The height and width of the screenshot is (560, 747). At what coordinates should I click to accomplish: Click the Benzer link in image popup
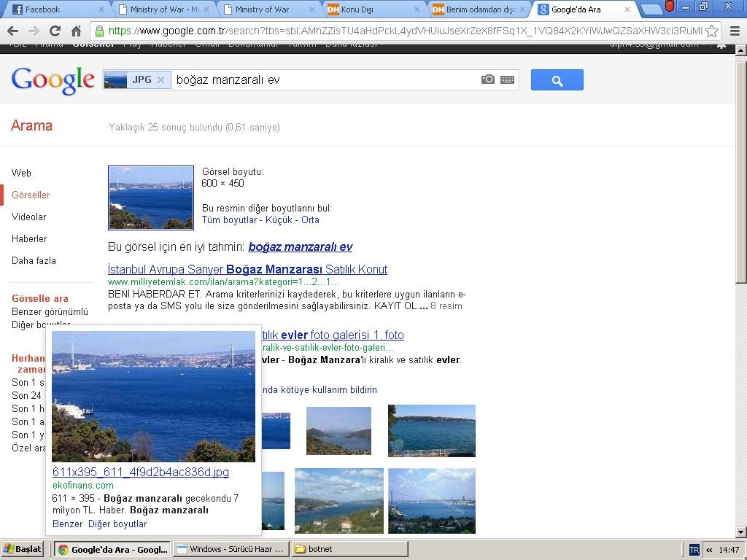click(x=67, y=524)
